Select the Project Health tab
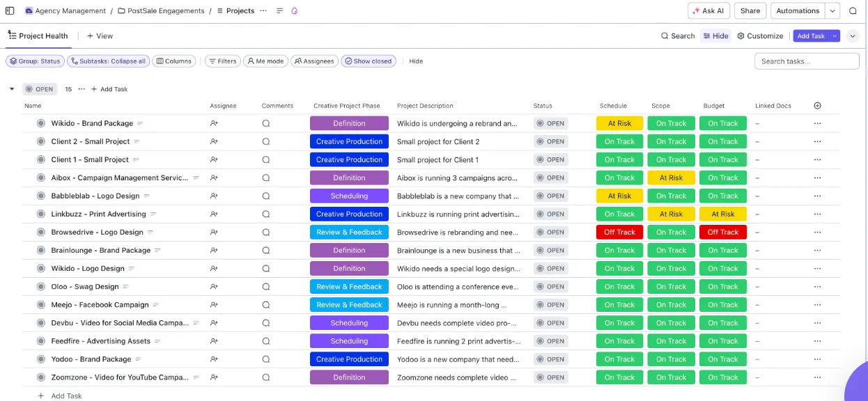 pos(38,36)
